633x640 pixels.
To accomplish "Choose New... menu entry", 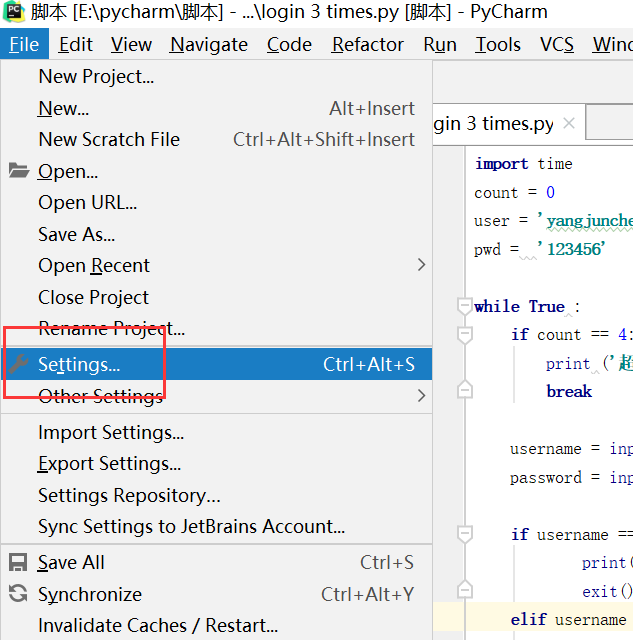I will [x=216, y=108].
